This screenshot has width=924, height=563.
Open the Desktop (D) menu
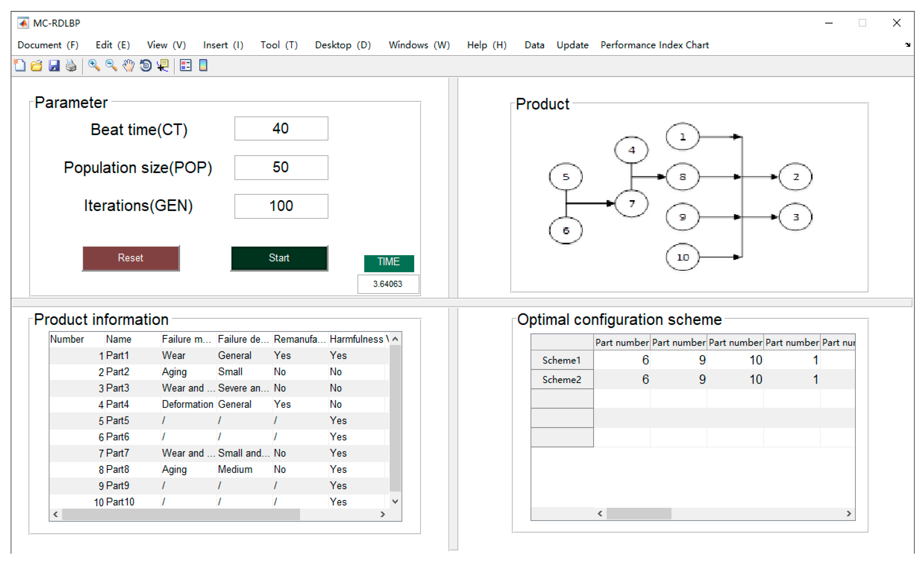tap(343, 45)
